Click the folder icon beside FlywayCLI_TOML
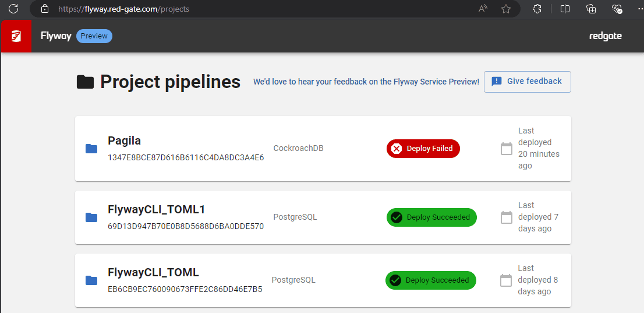This screenshot has width=644, height=313. 91,280
